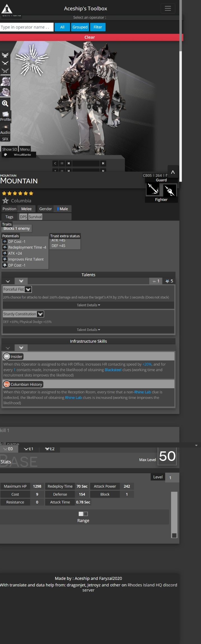
Task: Skip forward on top animation track
Action: (103, 163)
